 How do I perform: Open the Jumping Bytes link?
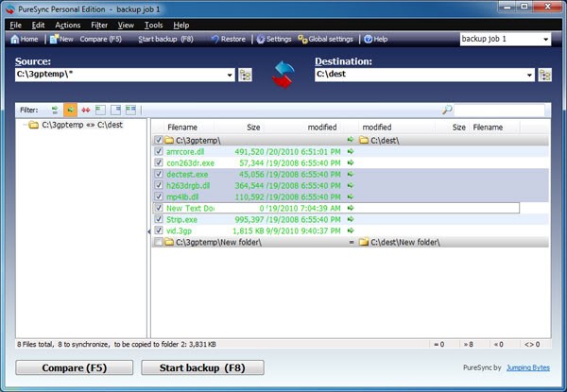point(528,367)
